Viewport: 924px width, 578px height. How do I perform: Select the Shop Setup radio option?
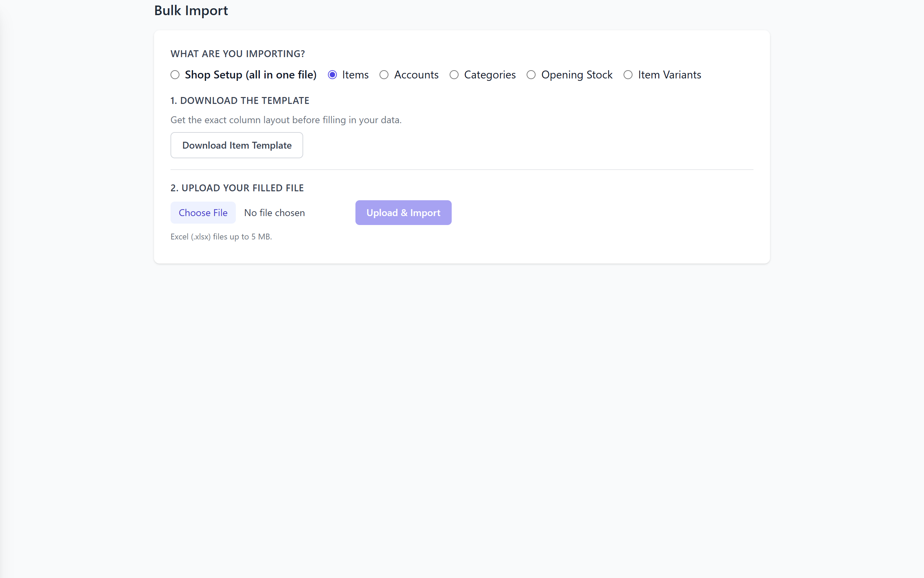[175, 75]
